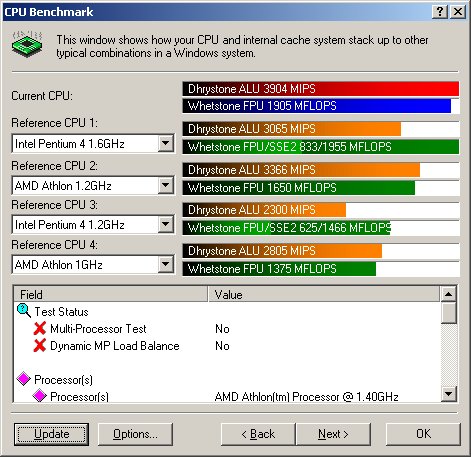Open the Reference CPU 2 dropdown arrow

click(x=165, y=185)
